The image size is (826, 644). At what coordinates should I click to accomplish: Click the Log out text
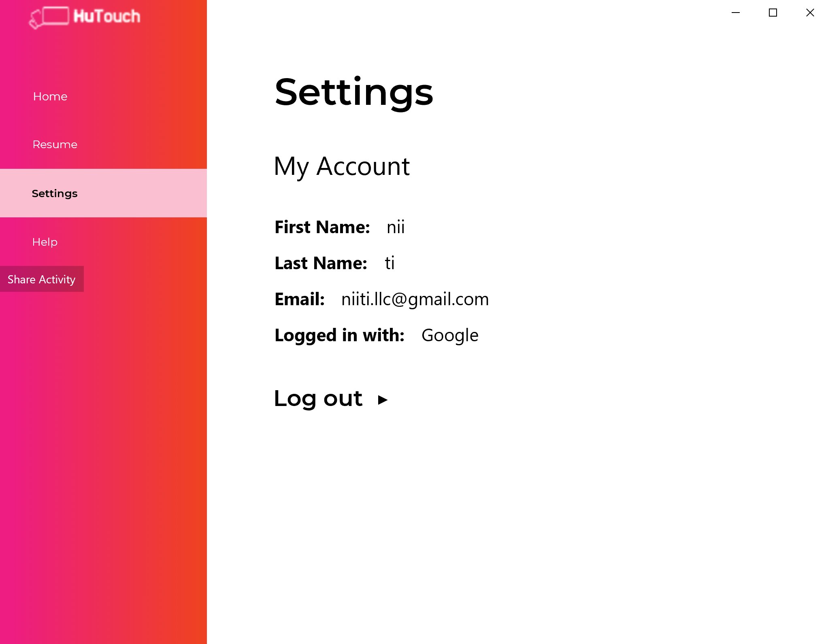click(x=318, y=398)
